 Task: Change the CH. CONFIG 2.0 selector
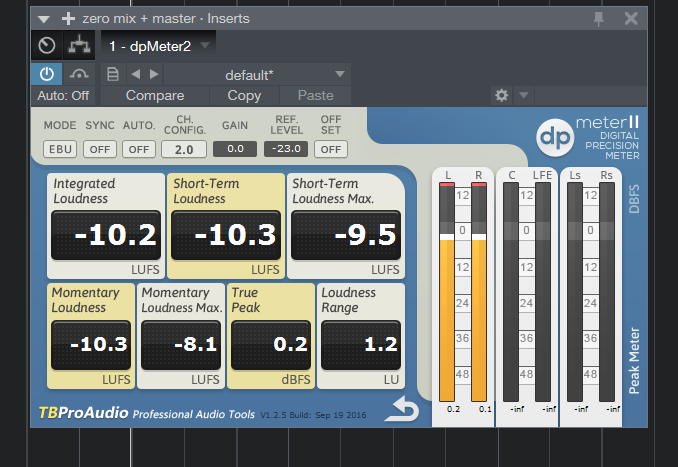[184, 150]
